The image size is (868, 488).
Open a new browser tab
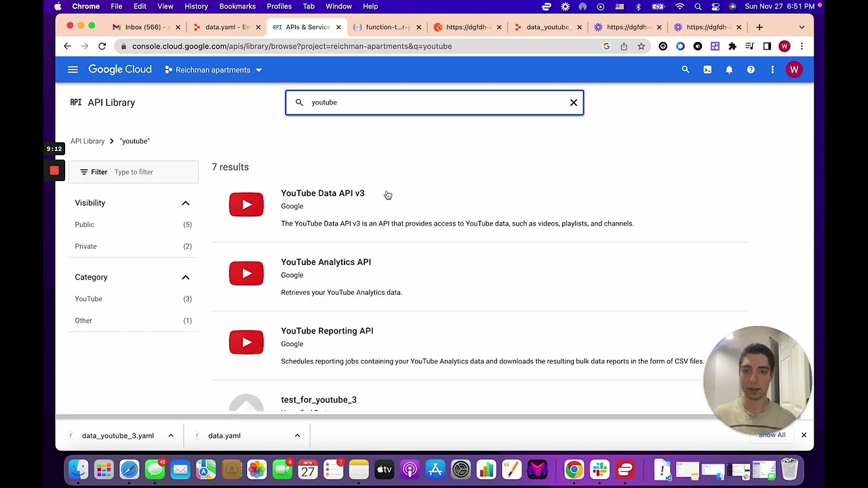[759, 27]
